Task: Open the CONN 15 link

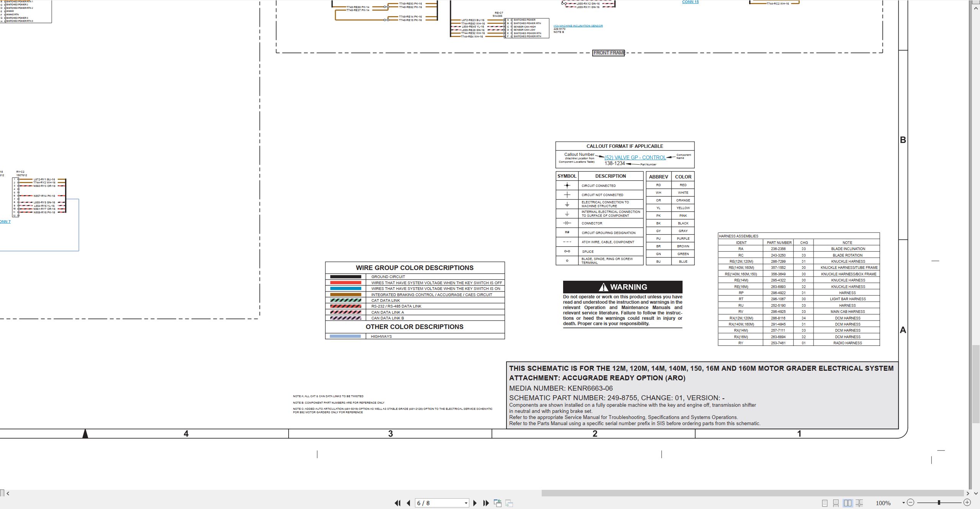Action: [x=690, y=2]
